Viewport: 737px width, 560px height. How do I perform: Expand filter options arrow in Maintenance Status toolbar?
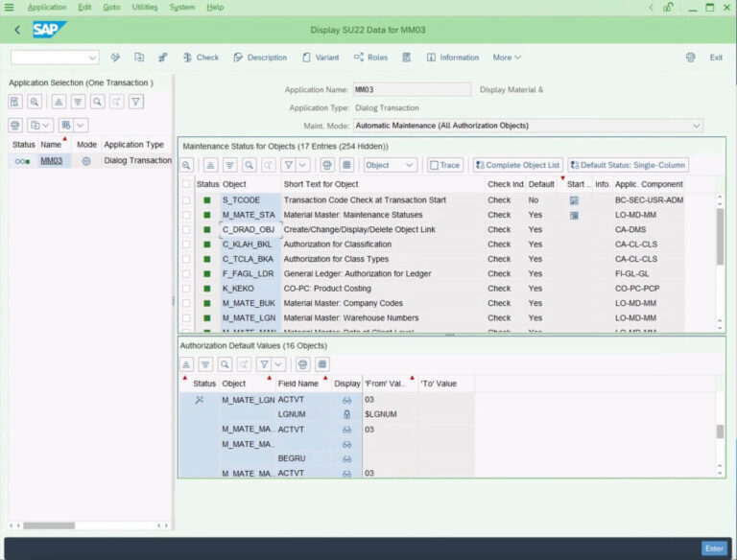click(302, 165)
